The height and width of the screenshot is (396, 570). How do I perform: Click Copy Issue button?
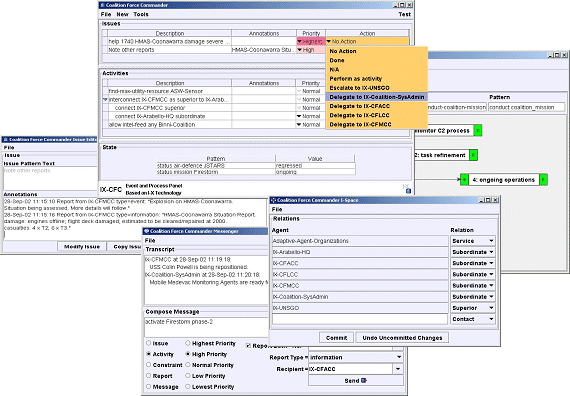pyautogui.click(x=124, y=247)
